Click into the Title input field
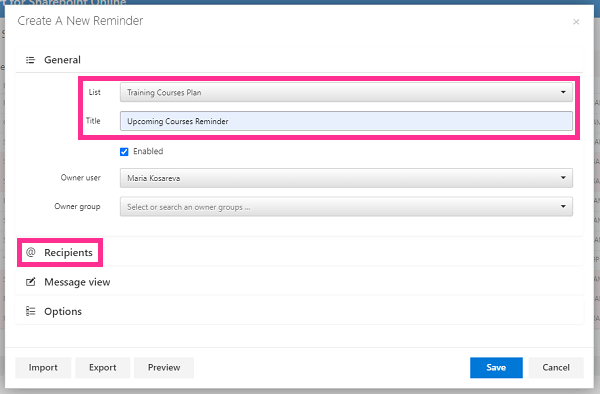The image size is (600, 394). [346, 121]
